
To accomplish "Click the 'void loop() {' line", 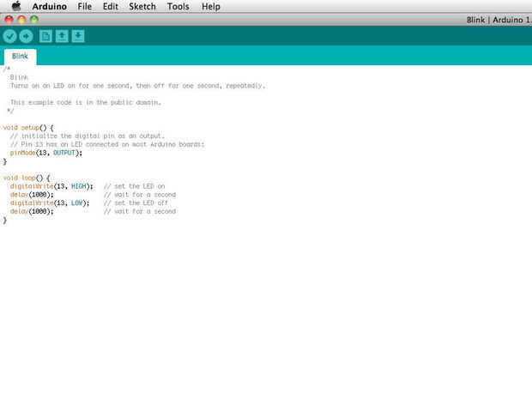I will (27, 178).
